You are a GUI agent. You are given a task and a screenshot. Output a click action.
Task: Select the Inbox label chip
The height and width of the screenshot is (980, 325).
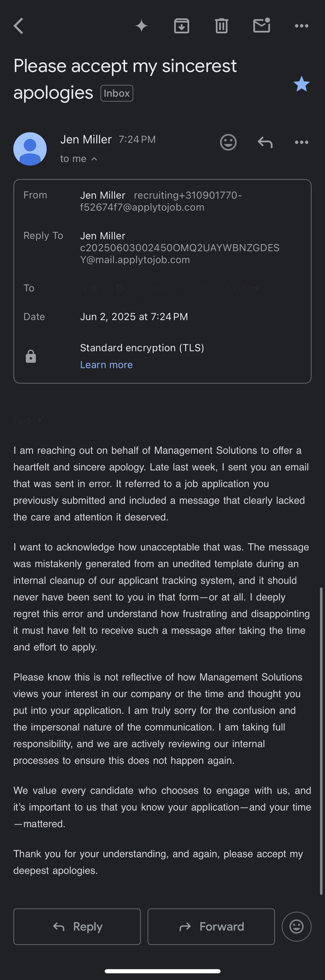(x=116, y=93)
